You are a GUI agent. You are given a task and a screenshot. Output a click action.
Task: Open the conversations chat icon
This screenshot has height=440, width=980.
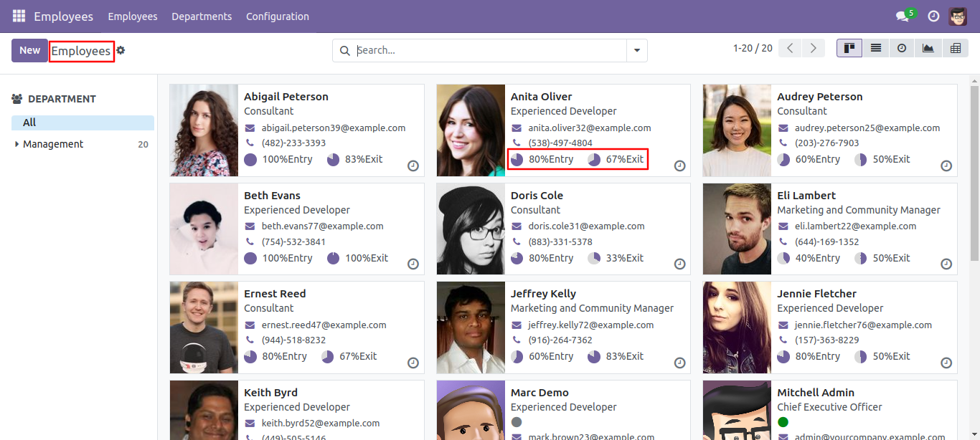(x=902, y=16)
